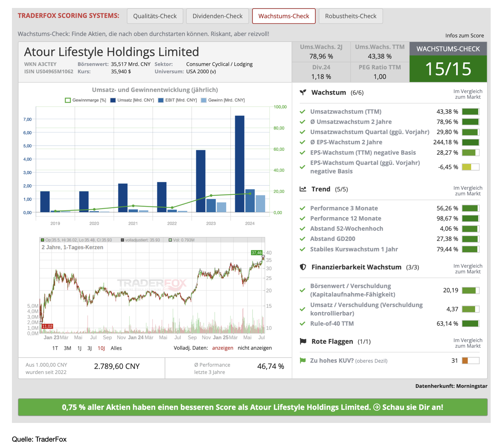This screenshot has width=501, height=448.
Task: Toggle the Op/Hi/Lo/Cl candle legend box
Action: coord(43,240)
